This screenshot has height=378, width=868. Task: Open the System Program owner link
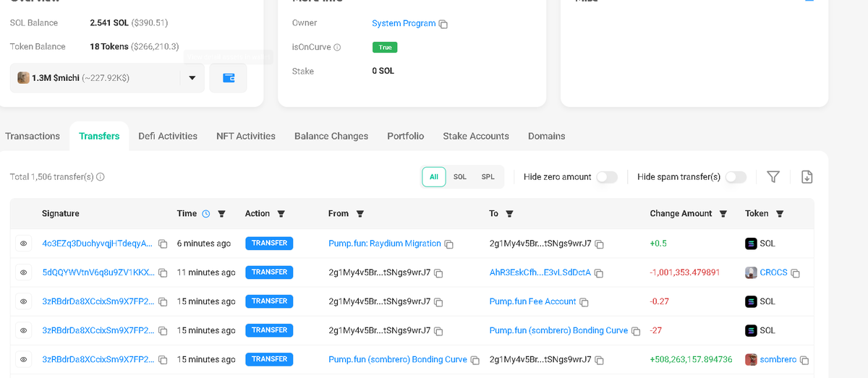404,23
